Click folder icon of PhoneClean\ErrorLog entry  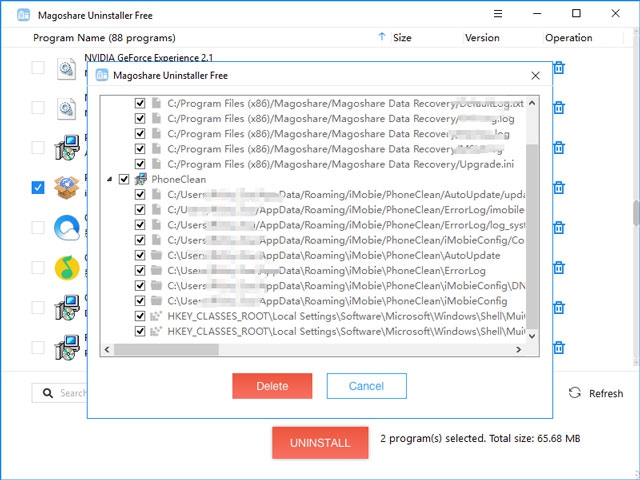coord(156,270)
